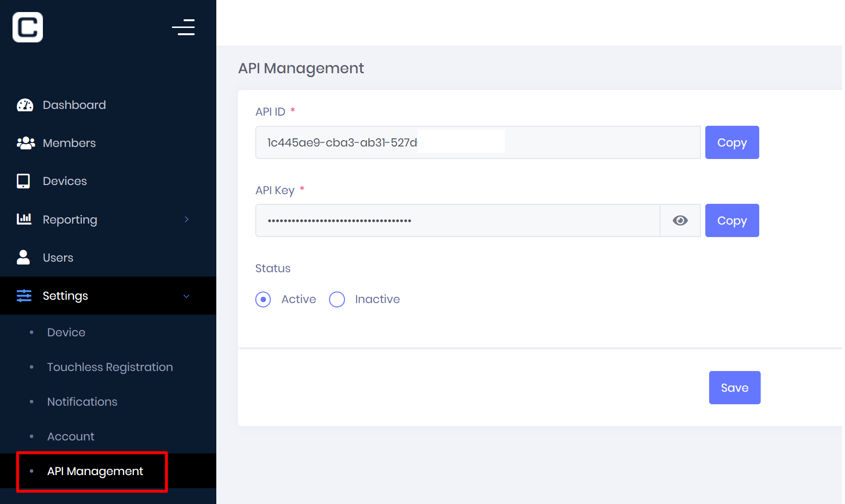Click the Devices tablet icon
845x504 pixels.
pos(23,181)
